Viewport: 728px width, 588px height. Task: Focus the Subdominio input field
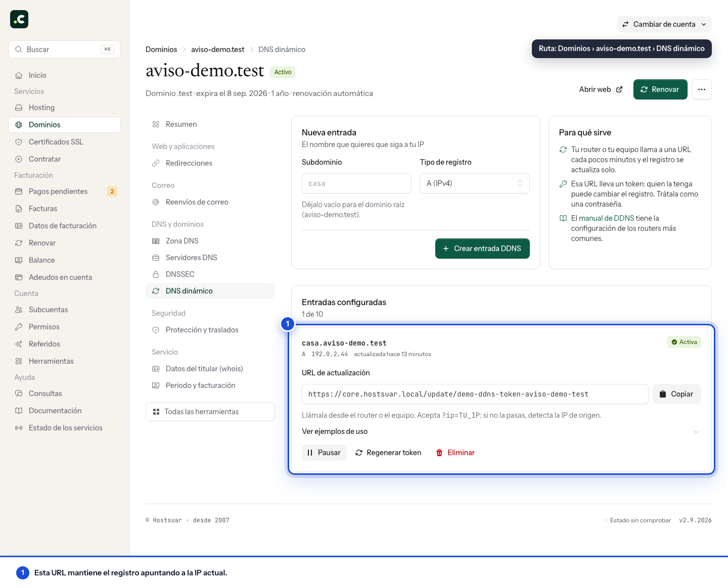356,183
